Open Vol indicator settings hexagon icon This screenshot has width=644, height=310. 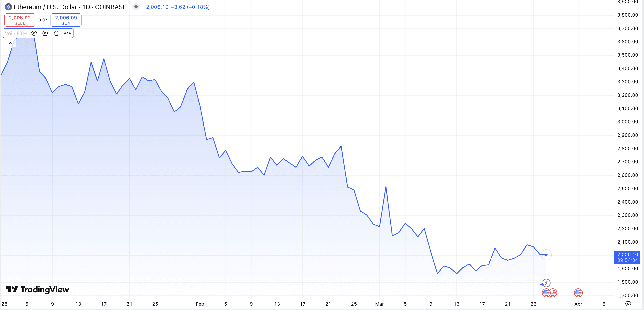(x=45, y=33)
